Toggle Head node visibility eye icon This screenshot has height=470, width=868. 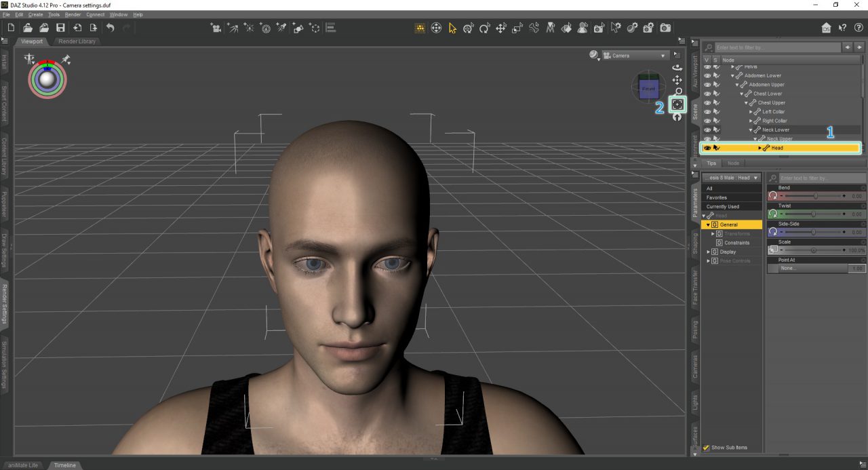point(707,148)
